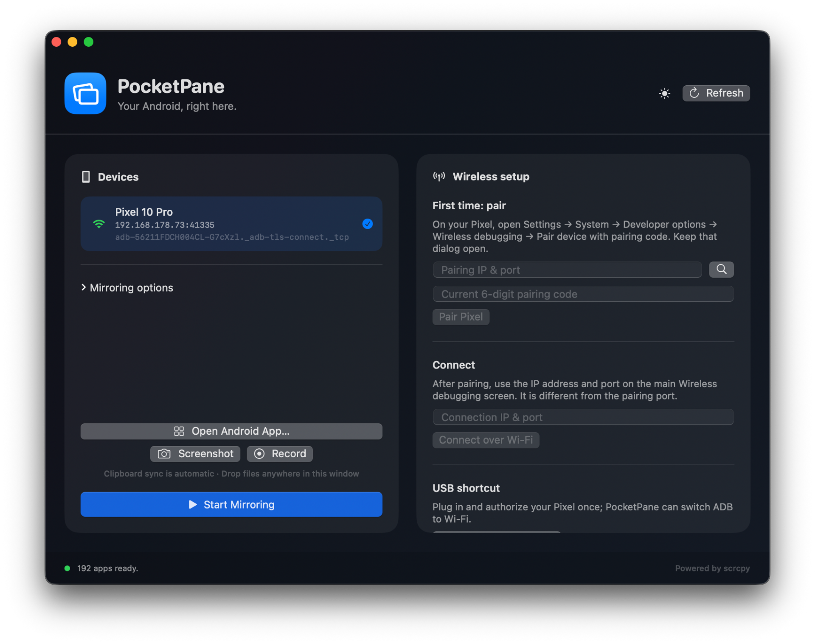Click Start Mirroring
The image size is (815, 644).
231,504
